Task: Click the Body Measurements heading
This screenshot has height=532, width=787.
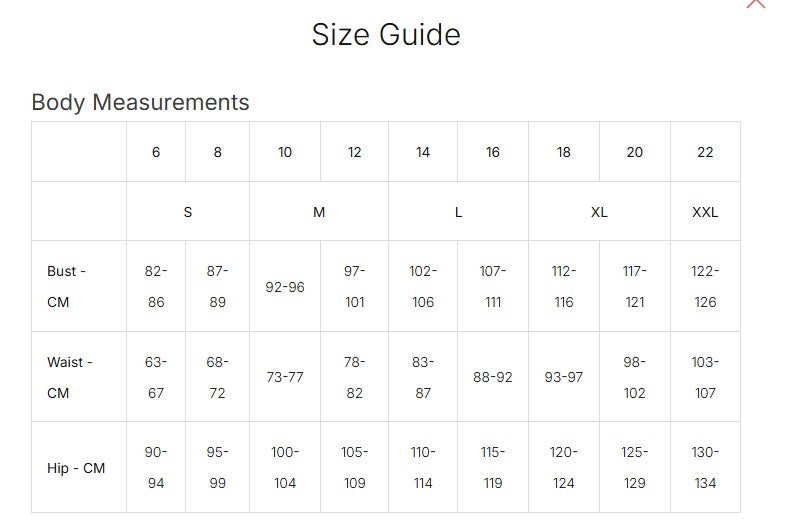Action: (140, 102)
